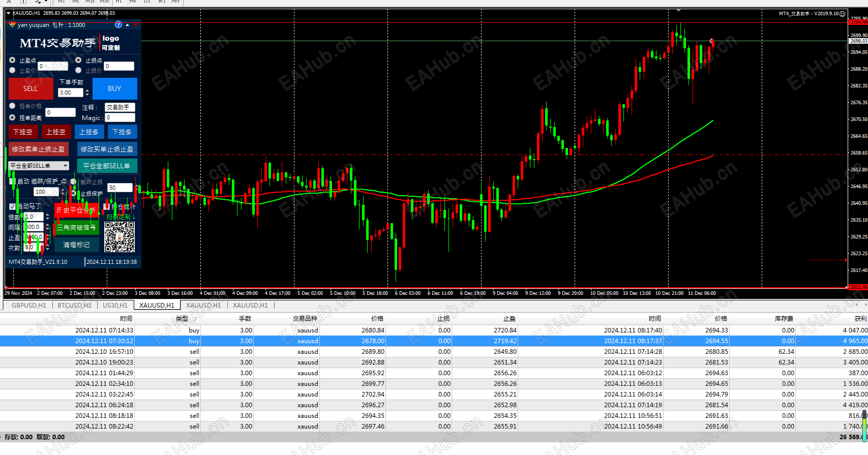Click the QR code image in the panel
This screenshot has width=868, height=455.
click(119, 237)
